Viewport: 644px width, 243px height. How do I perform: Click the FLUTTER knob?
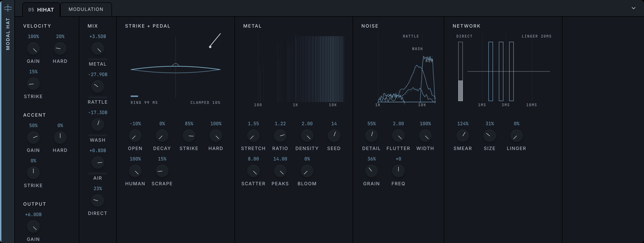[398, 136]
